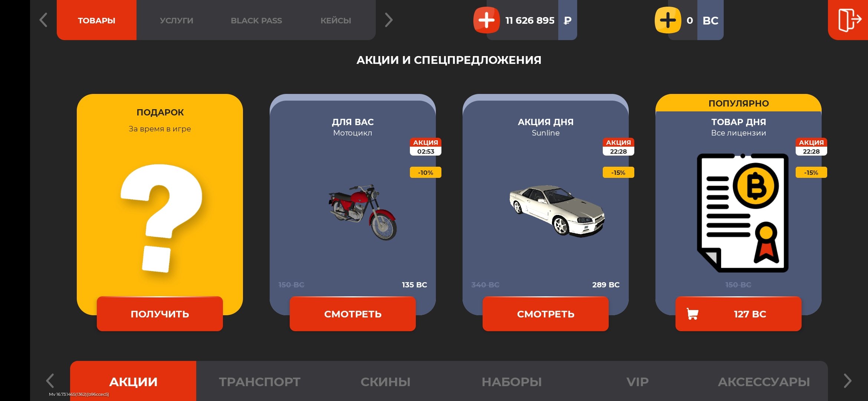
Task: Tap the license document icon
Action: (743, 213)
